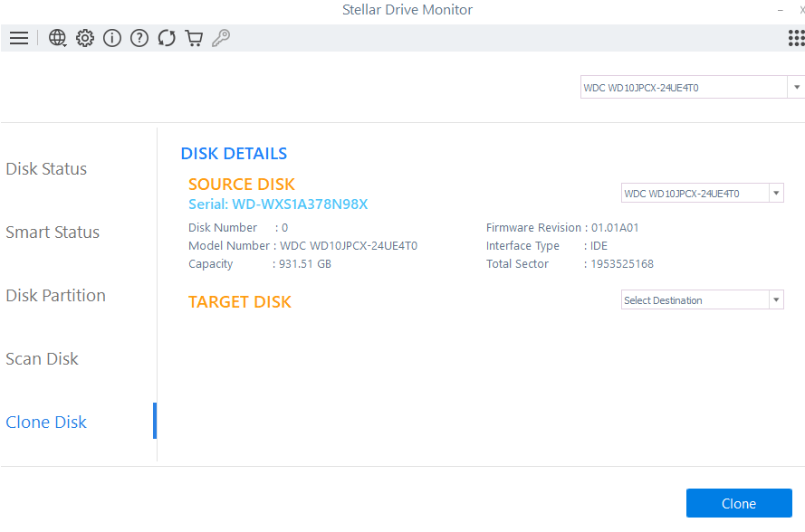Activate product with key icon
The width and height of the screenshot is (805, 532).
(221, 38)
